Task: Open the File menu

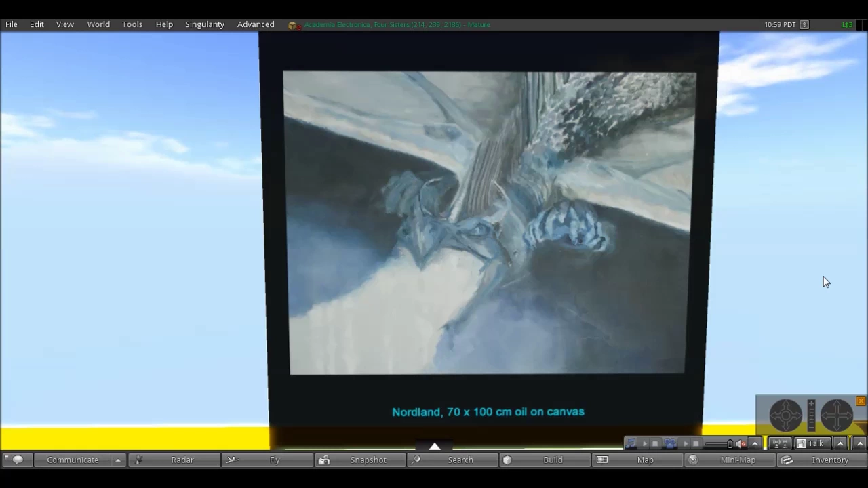Action: [12, 24]
